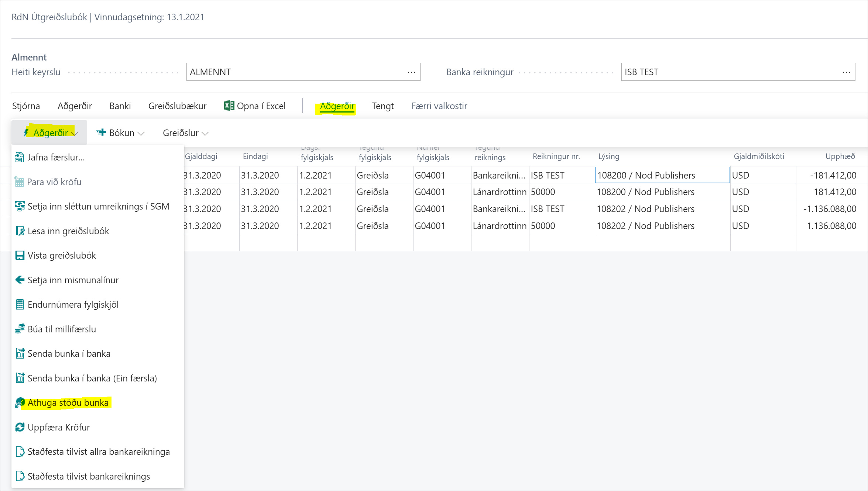Open the Aðgerðir menu next to Stjórna
The image size is (868, 491).
(x=75, y=106)
